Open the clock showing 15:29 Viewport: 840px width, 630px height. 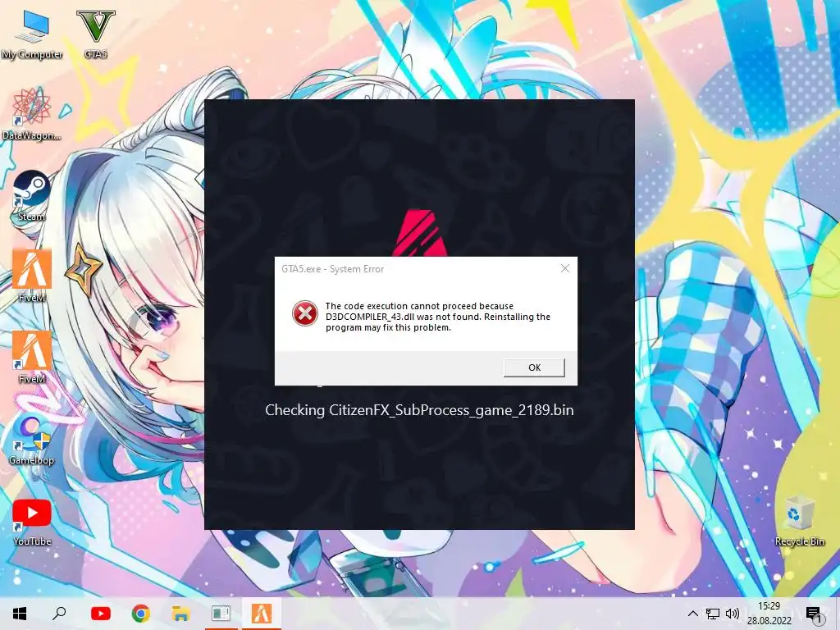[769, 614]
